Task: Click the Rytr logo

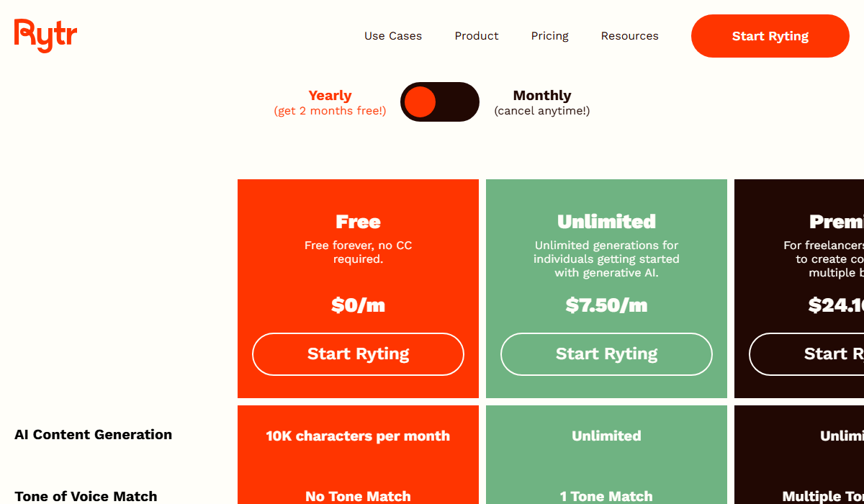Action: [45, 35]
